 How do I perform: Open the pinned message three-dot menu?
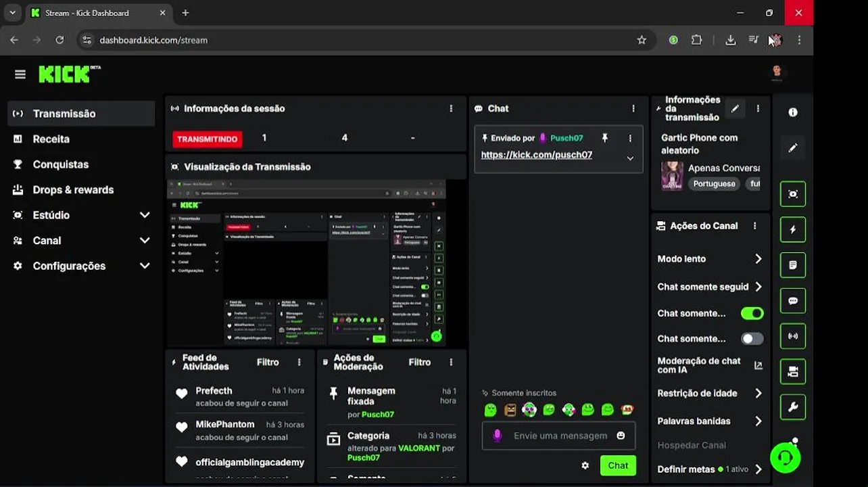(630, 138)
